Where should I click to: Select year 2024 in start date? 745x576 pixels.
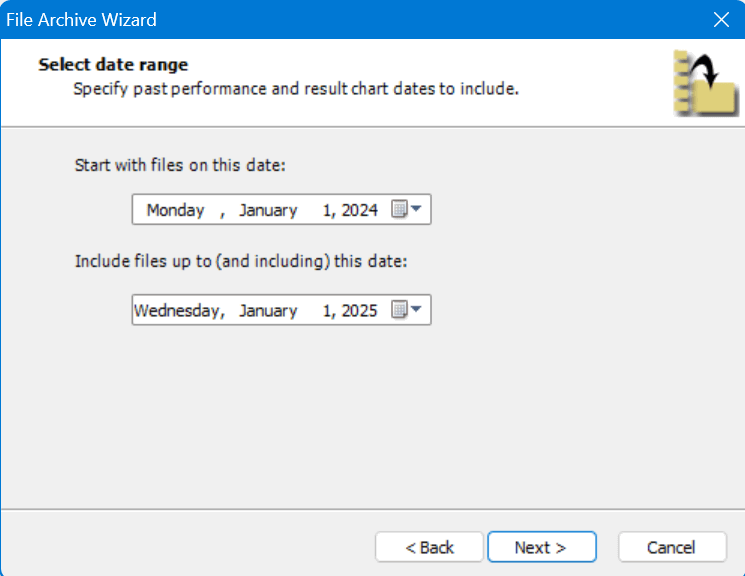point(359,210)
